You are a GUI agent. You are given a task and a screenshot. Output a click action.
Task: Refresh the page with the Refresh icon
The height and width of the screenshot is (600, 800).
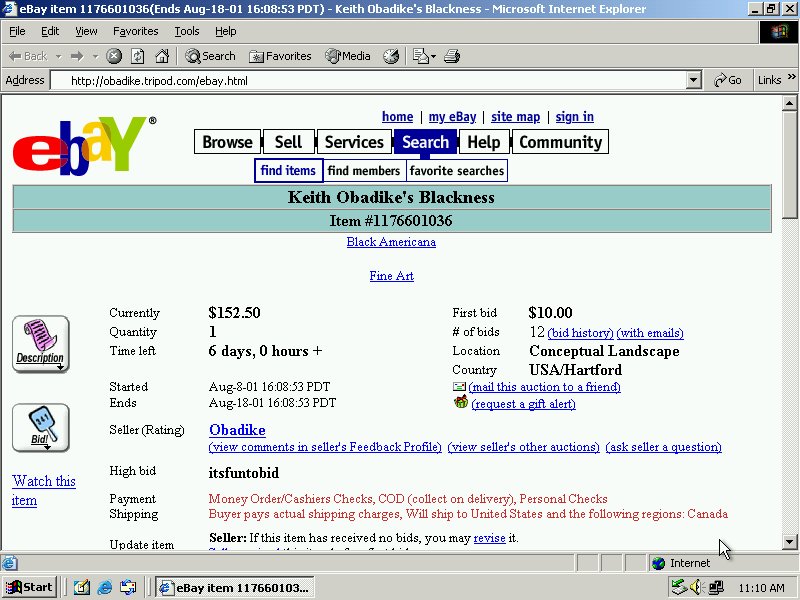click(138, 56)
